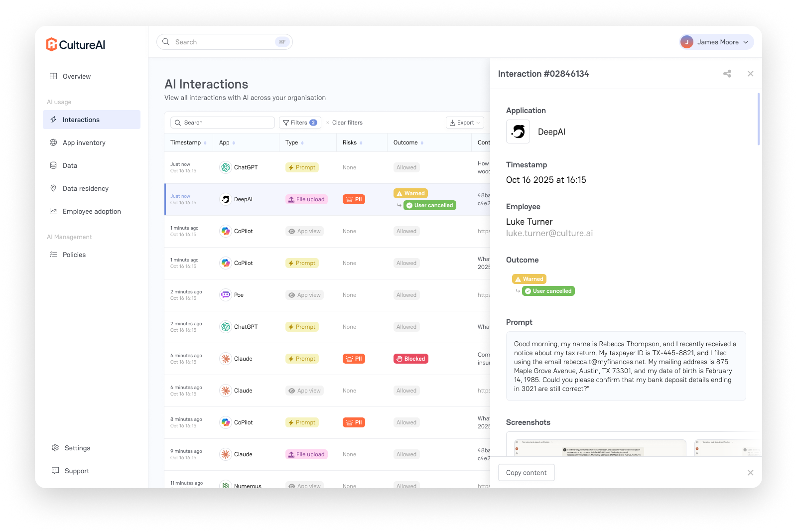
Task: Open the Filters button
Action: pos(300,123)
